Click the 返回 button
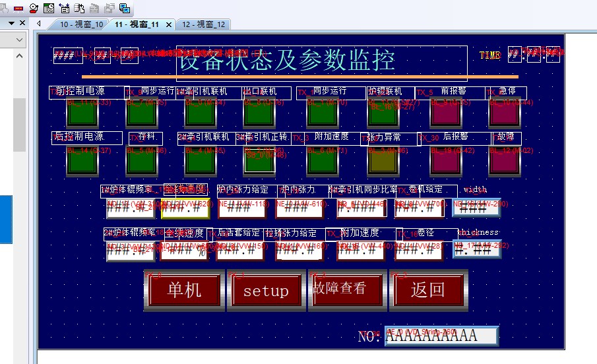 [427, 289]
